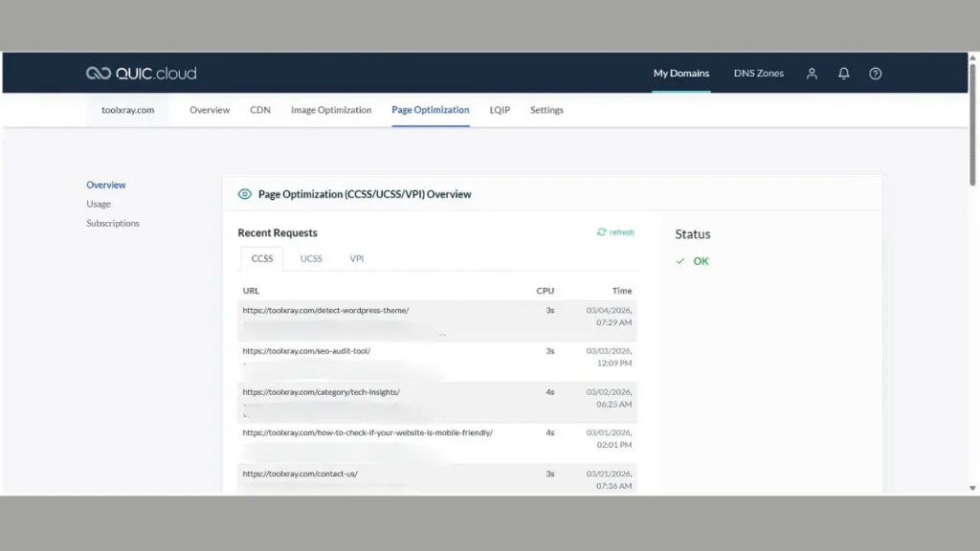Viewport: 980px width, 551px height.
Task: Open the LQIP tab
Action: [x=499, y=109]
